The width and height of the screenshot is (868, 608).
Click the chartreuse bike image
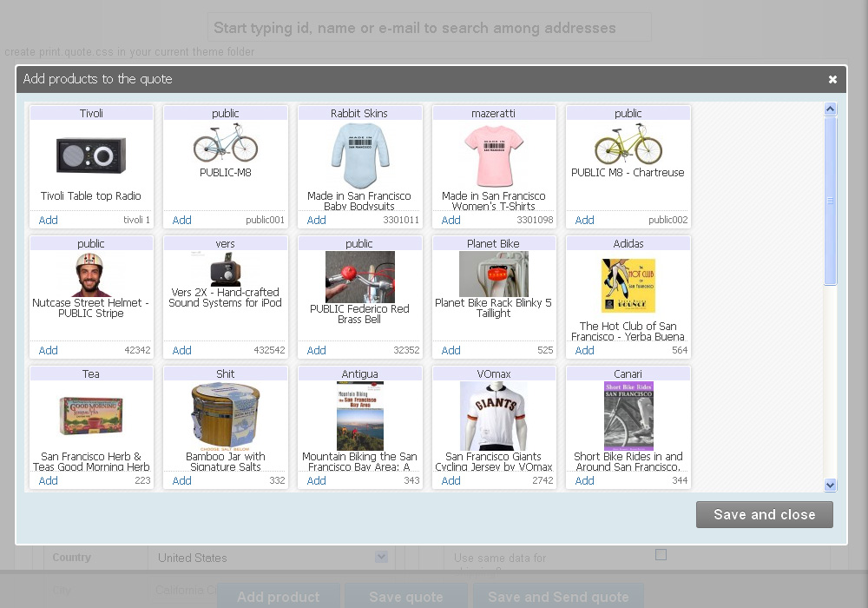click(628, 142)
